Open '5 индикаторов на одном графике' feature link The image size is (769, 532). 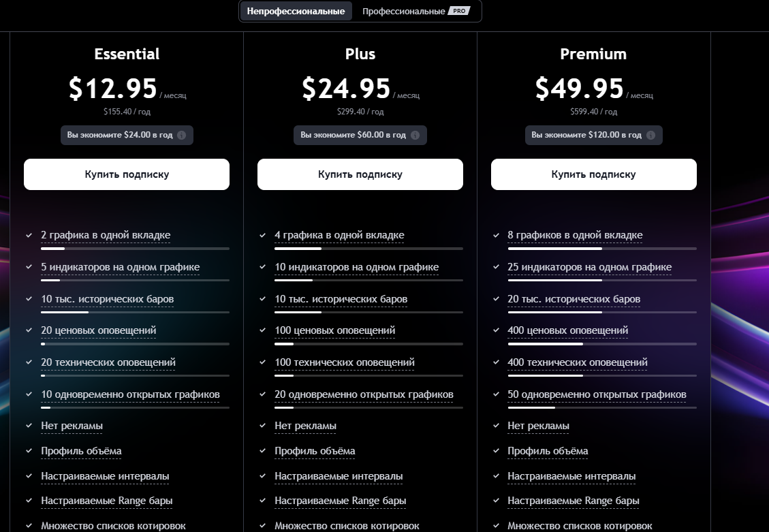point(120,267)
